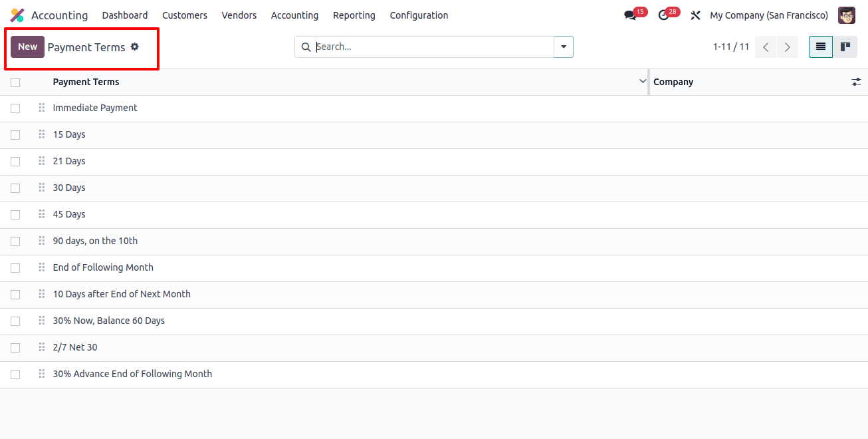
Task: Click drag handle of End of Following Month
Action: pyautogui.click(x=42, y=267)
